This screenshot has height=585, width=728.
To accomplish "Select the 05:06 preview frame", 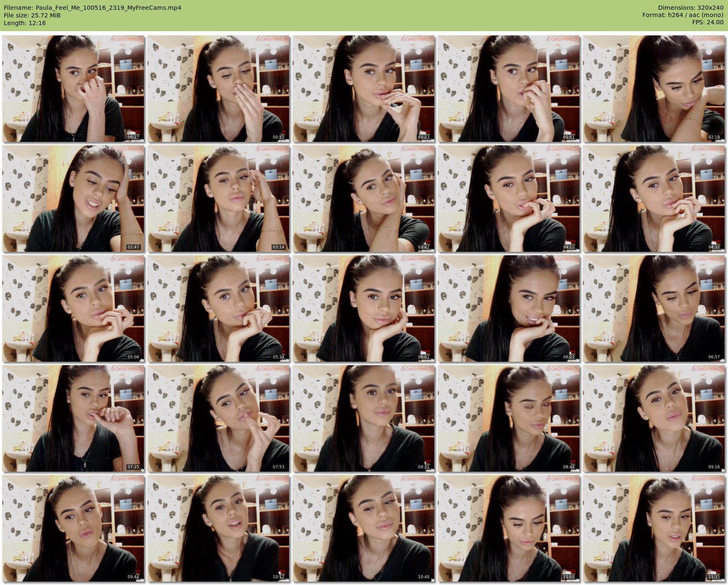I will point(73,308).
